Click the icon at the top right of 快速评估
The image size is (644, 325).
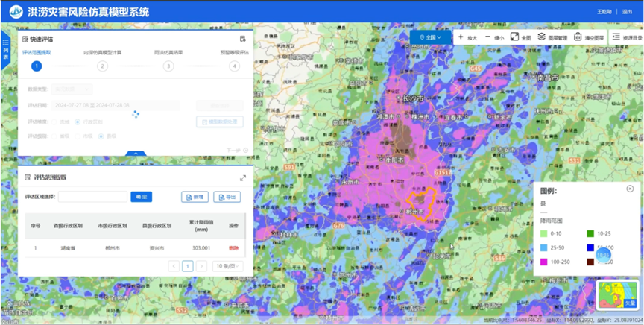coord(243,39)
